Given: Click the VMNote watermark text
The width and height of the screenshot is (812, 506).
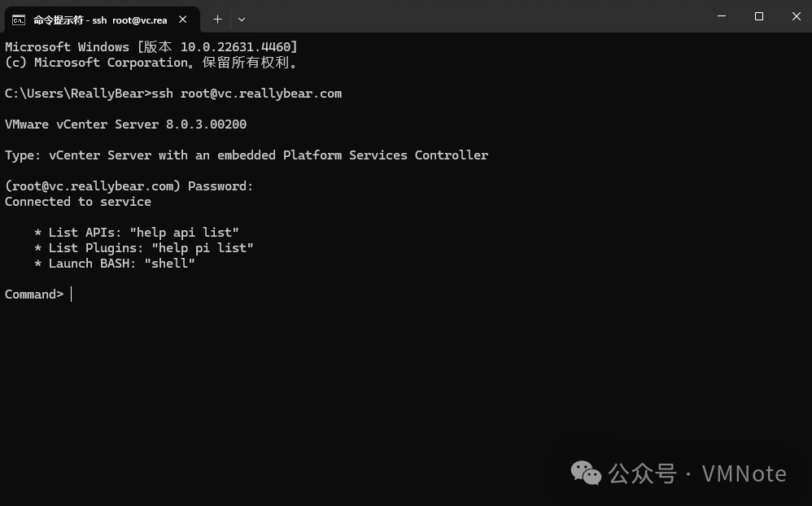Looking at the screenshot, I should coord(744,473).
